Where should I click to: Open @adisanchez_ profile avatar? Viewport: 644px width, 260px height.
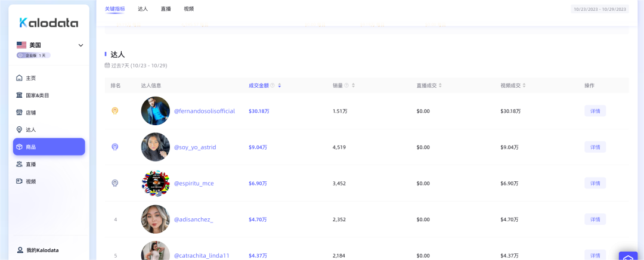tap(155, 219)
